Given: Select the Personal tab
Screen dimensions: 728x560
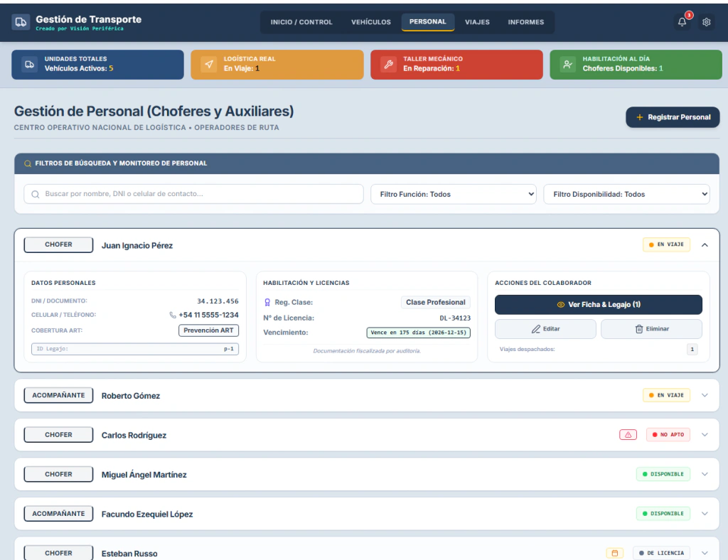Looking at the screenshot, I should [x=427, y=22].
